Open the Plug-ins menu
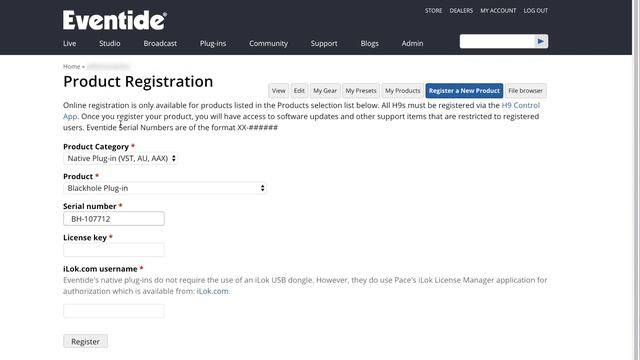Screen dimensions: 640x360 coord(213,43)
